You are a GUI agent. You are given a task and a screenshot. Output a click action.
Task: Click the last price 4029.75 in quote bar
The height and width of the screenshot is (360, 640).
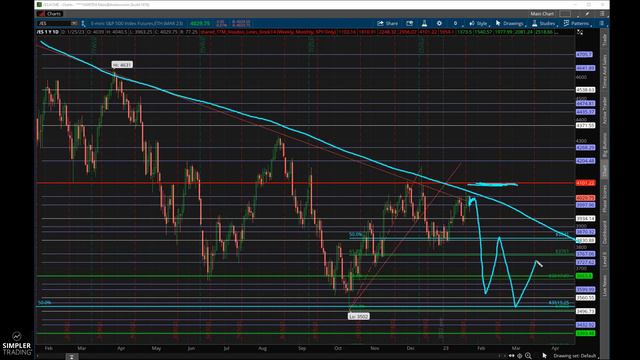(x=200, y=23)
